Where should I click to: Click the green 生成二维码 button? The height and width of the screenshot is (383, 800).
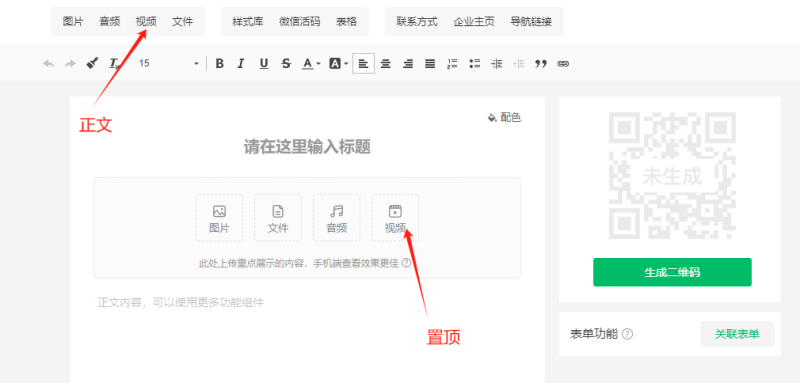point(672,272)
